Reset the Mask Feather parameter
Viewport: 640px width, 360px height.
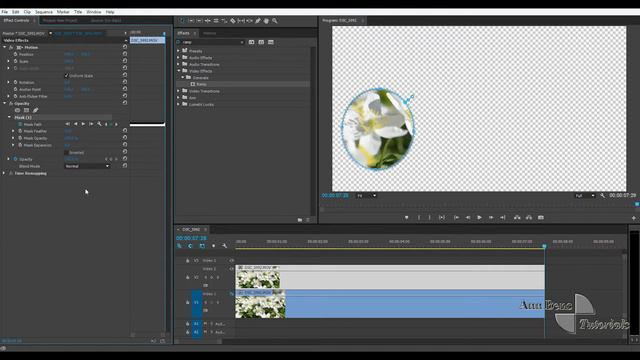(x=125, y=131)
